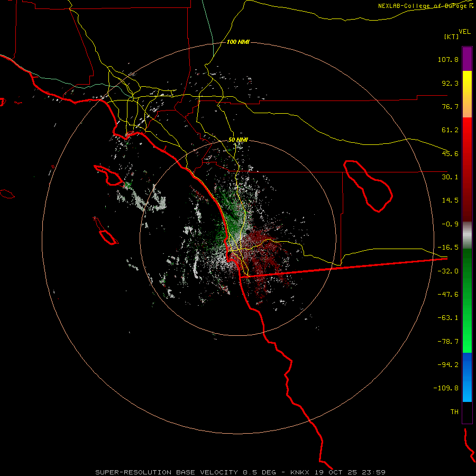This screenshot has height=476, width=476.
Task: Click the -94.2 value on the velocity scale
Action: 448,365
